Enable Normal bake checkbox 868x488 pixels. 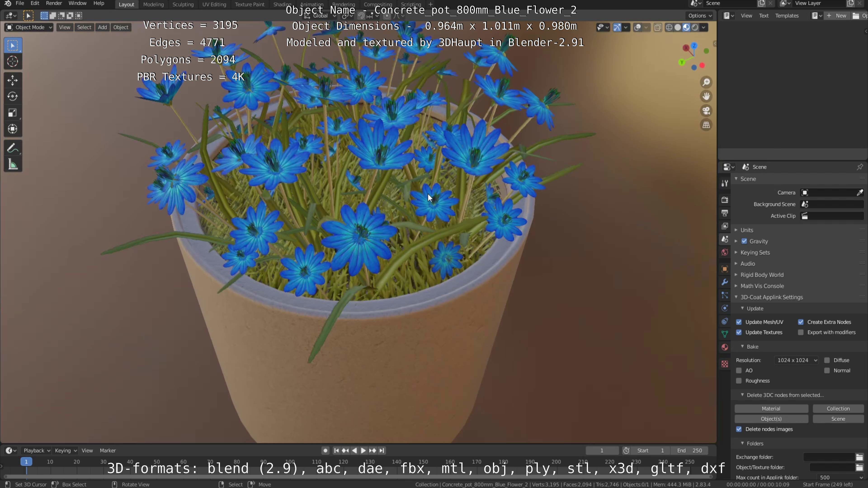click(827, 371)
